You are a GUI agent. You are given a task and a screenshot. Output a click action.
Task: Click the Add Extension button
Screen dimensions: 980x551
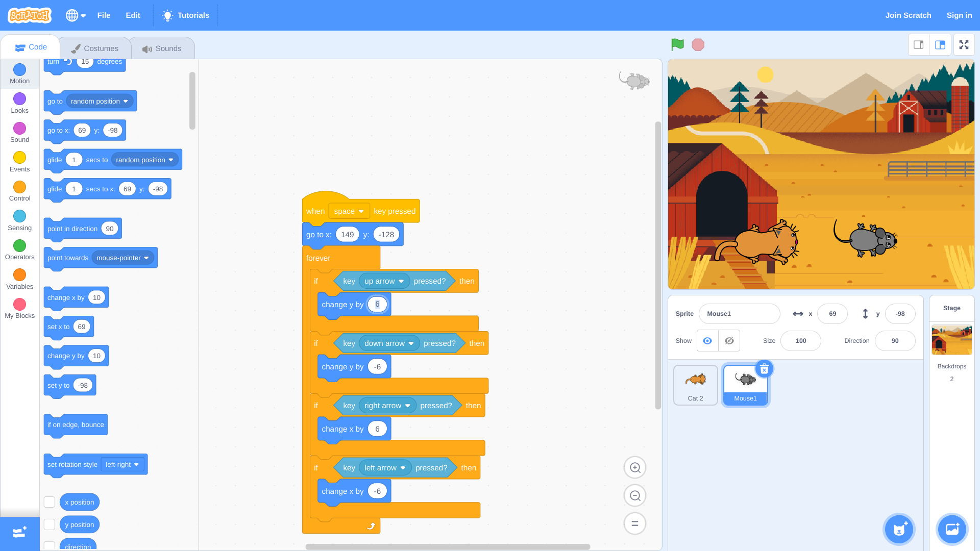coord(19,532)
